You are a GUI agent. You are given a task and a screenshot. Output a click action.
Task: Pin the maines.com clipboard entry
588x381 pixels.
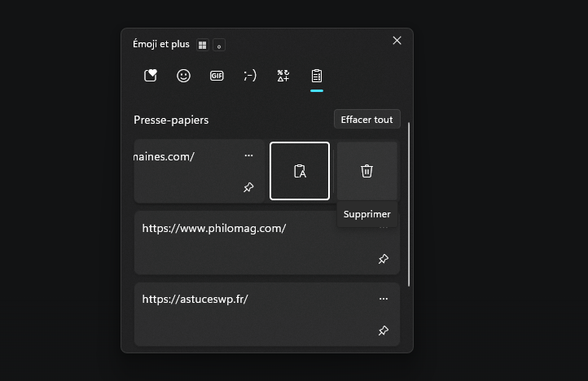coord(248,187)
